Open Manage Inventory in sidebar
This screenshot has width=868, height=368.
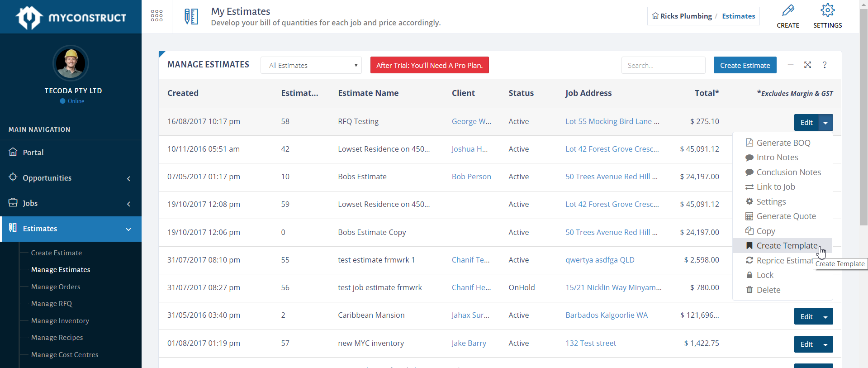[60, 320]
